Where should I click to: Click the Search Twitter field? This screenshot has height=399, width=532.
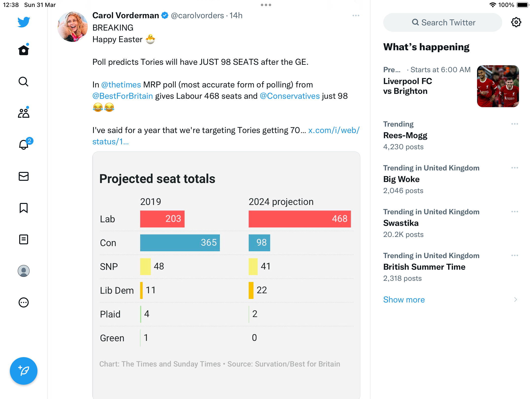click(x=443, y=22)
